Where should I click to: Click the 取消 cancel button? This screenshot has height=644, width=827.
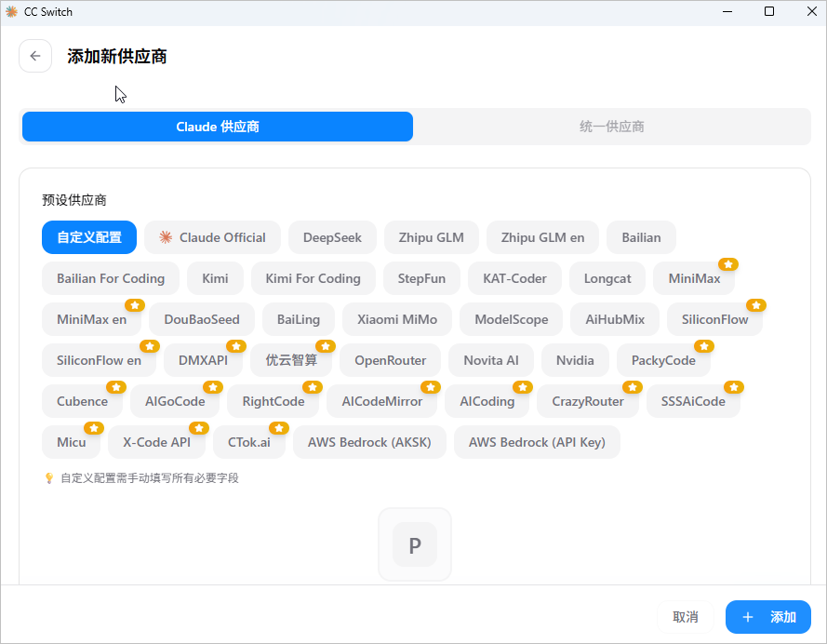(686, 617)
